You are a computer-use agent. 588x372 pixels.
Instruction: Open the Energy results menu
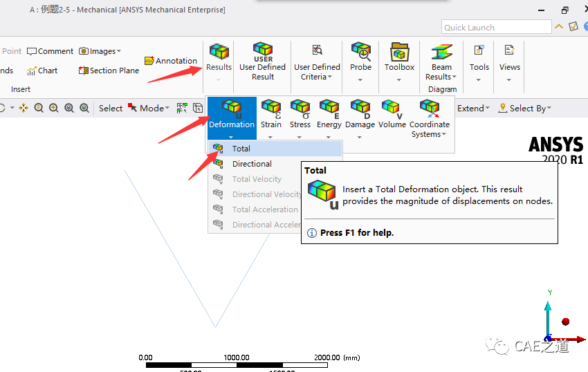[x=329, y=118]
